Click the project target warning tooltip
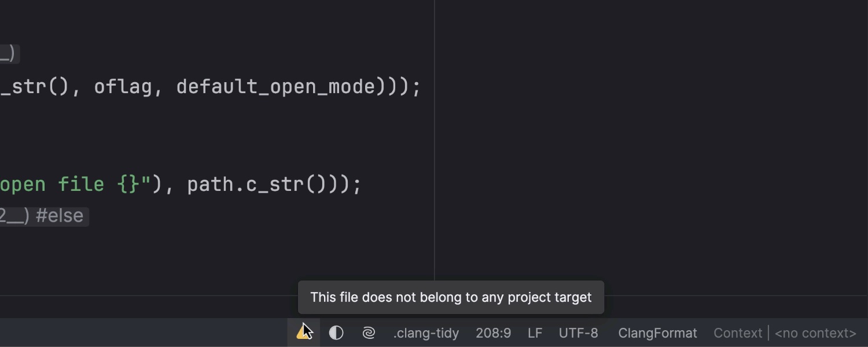Viewport: 868px width, 347px height. (x=451, y=297)
